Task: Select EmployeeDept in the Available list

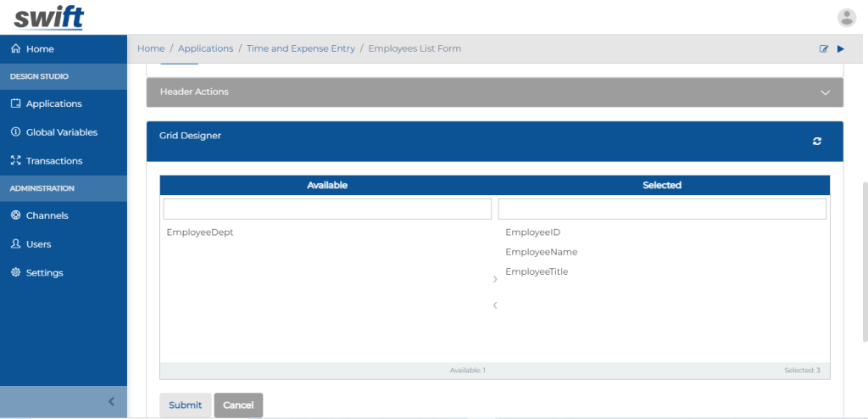Action: 200,232
